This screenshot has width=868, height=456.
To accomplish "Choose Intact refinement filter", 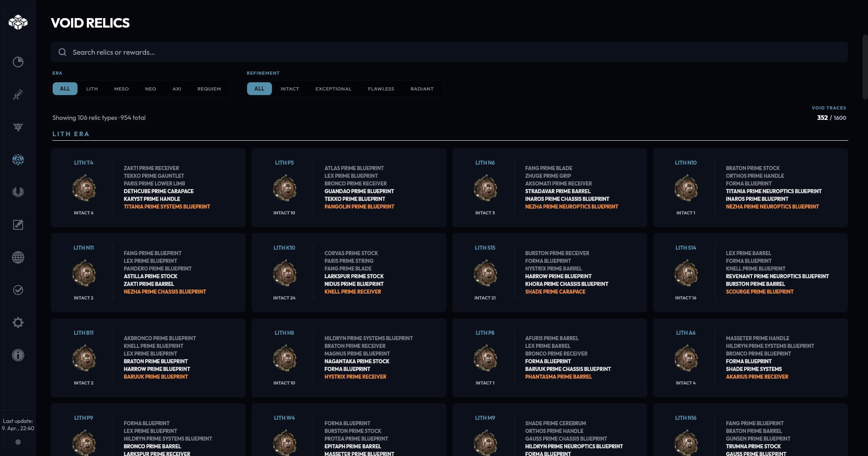I will [x=289, y=89].
